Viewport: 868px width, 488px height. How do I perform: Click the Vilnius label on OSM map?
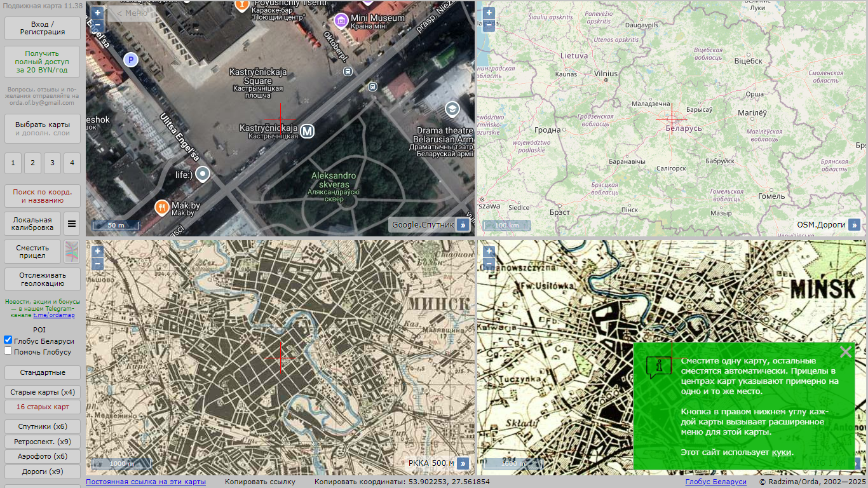[x=606, y=74]
